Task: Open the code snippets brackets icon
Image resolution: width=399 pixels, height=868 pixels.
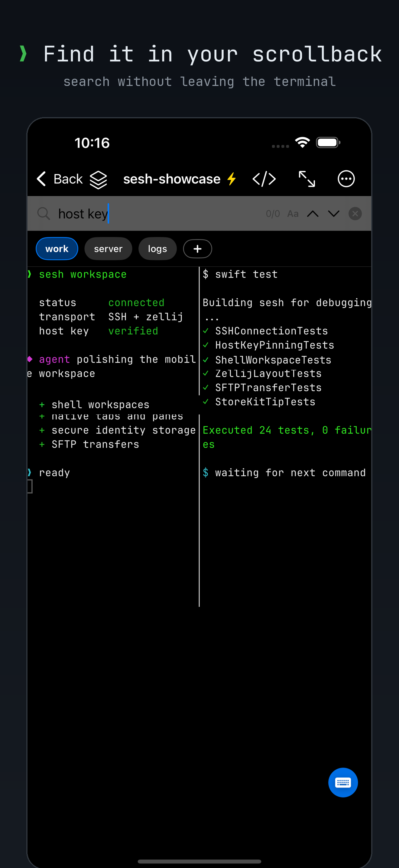Action: pos(264,179)
